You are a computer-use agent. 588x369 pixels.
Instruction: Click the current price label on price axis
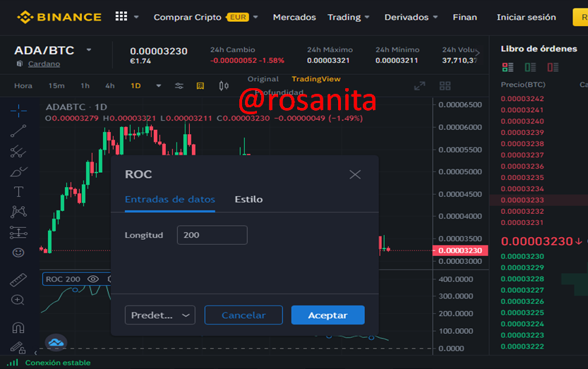(x=460, y=250)
